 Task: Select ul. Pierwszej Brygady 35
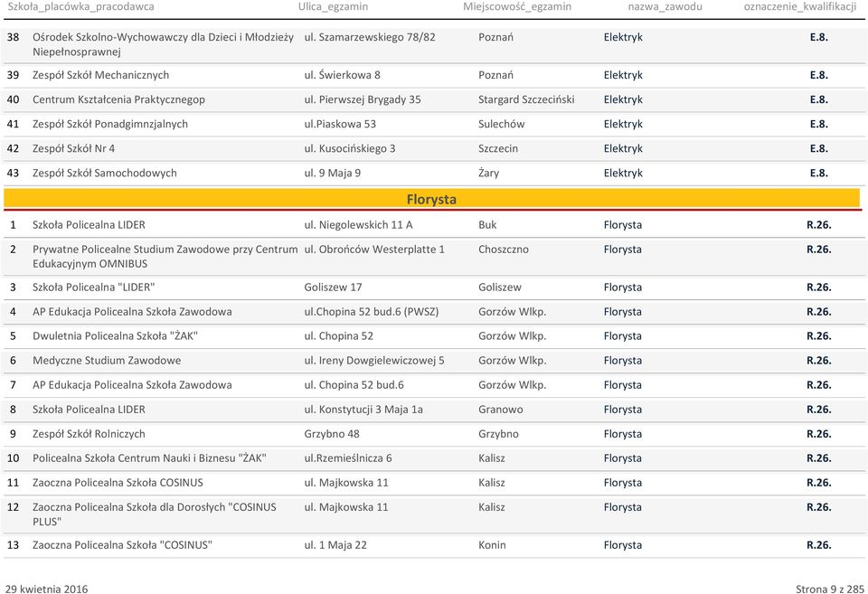click(363, 99)
